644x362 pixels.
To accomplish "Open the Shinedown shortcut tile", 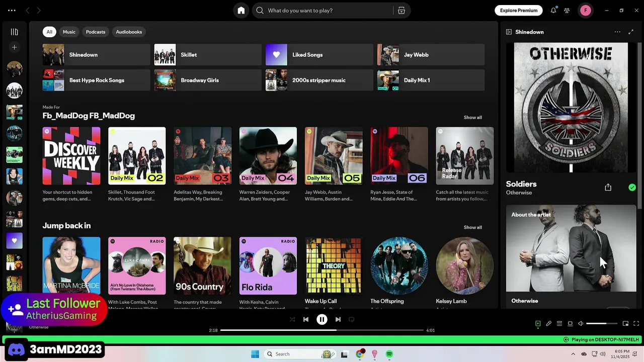I will tap(96, 55).
